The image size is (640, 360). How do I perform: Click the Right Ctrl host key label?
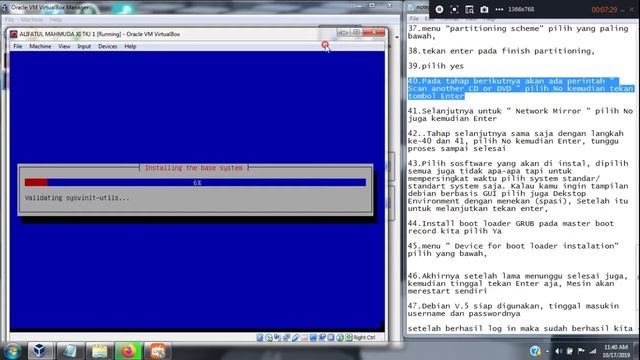pyautogui.click(x=364, y=338)
